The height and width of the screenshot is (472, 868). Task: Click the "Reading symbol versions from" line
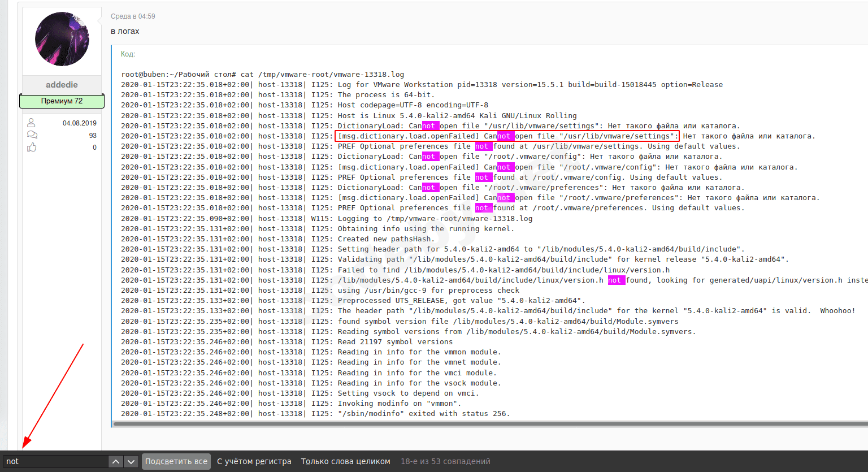pos(409,332)
